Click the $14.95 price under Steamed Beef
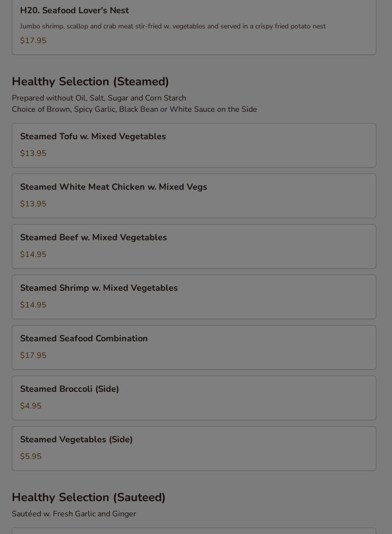The image size is (392, 534). pyautogui.click(x=33, y=254)
